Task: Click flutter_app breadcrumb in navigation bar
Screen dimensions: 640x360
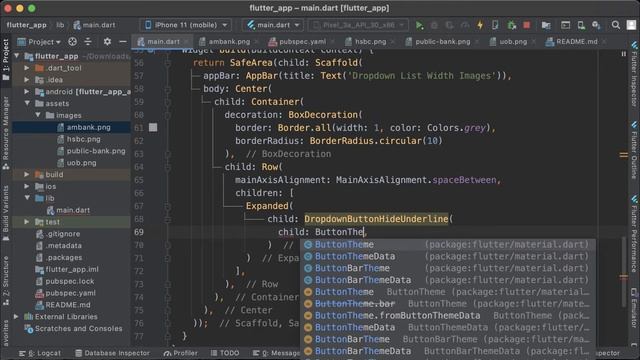Action: pos(27,25)
